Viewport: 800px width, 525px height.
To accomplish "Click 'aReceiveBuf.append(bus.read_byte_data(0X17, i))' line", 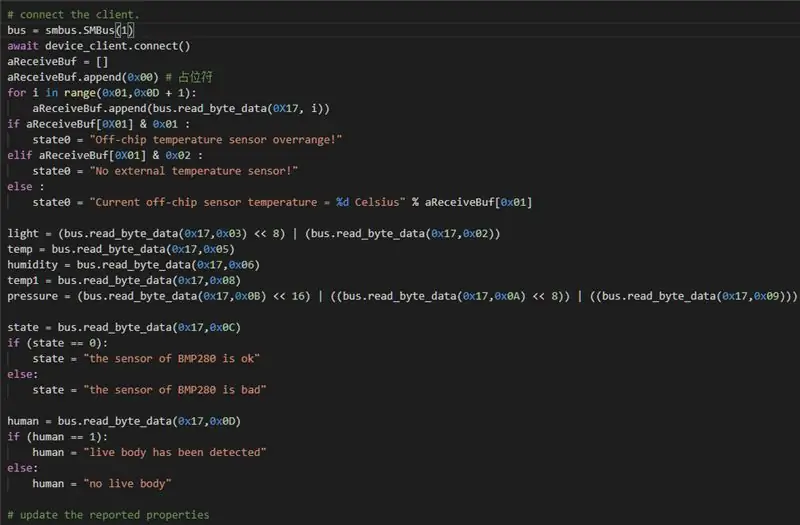I will point(181,109).
